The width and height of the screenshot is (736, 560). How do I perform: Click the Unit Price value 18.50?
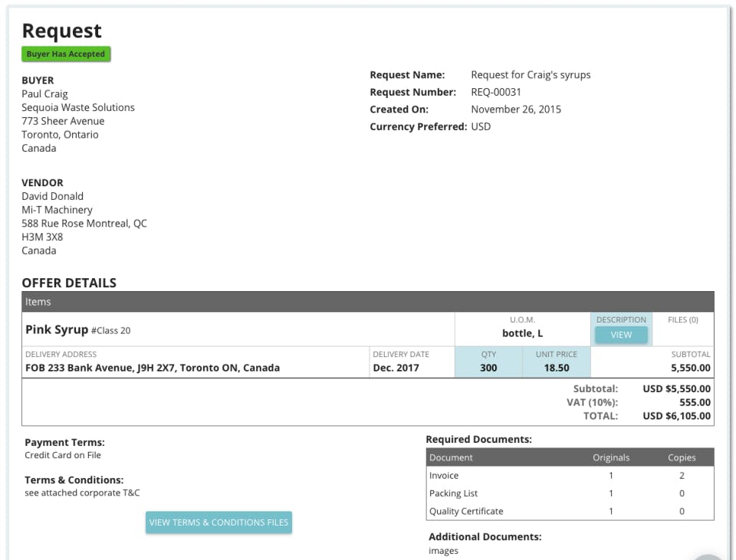[557, 368]
